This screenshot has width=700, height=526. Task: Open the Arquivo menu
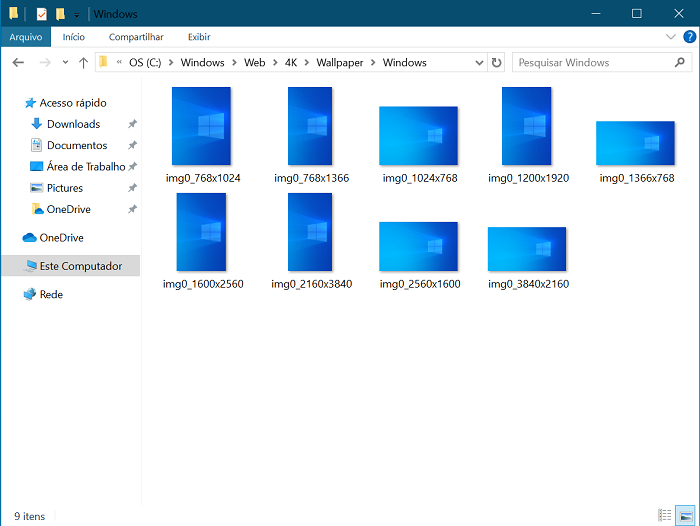[26, 37]
